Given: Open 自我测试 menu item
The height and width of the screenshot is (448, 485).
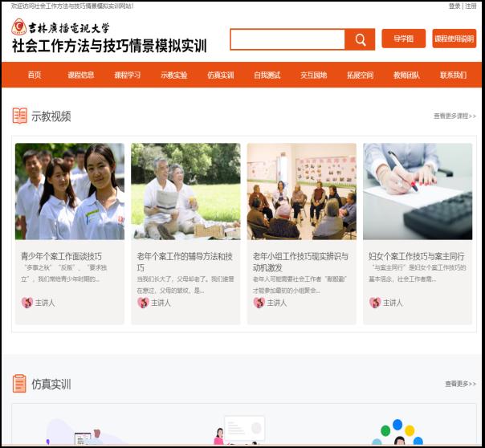Looking at the screenshot, I should tap(267, 75).
